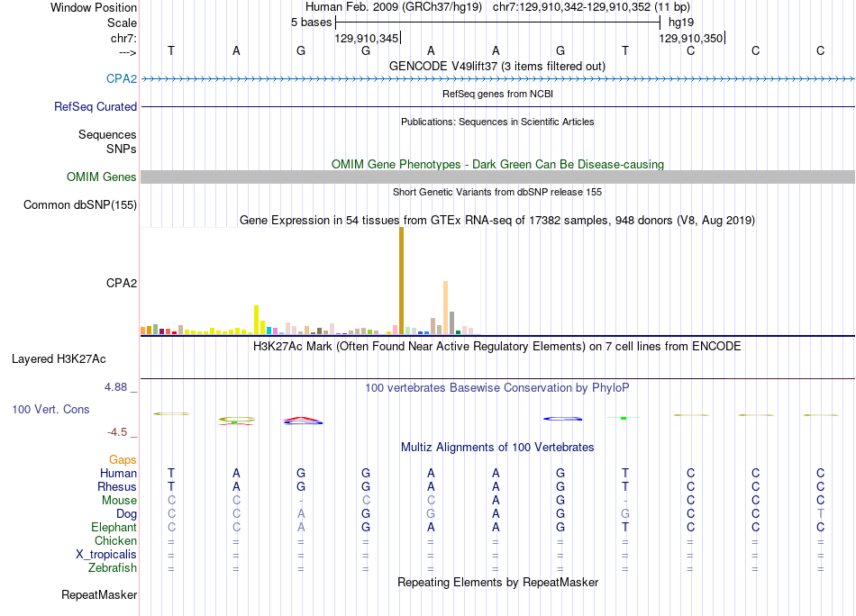Viewport: 856px width, 616px height.
Task: Select the Dog alignment row label
Action: tap(126, 514)
